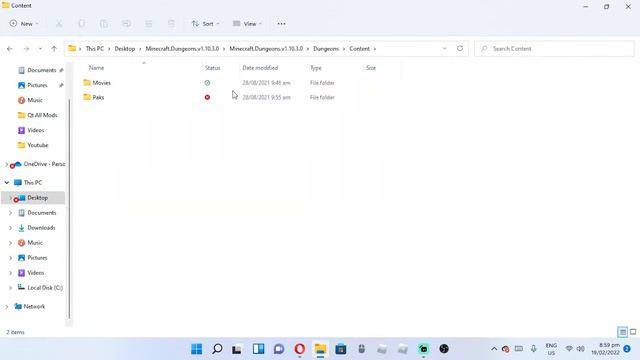Open the Windows Start menu
640x360 pixels.
pos(197,349)
